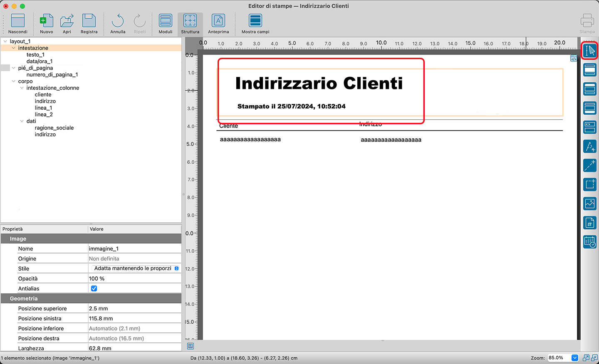599x364 pixels.
Task: Pick the date/time calendar tool
Action: point(589,242)
